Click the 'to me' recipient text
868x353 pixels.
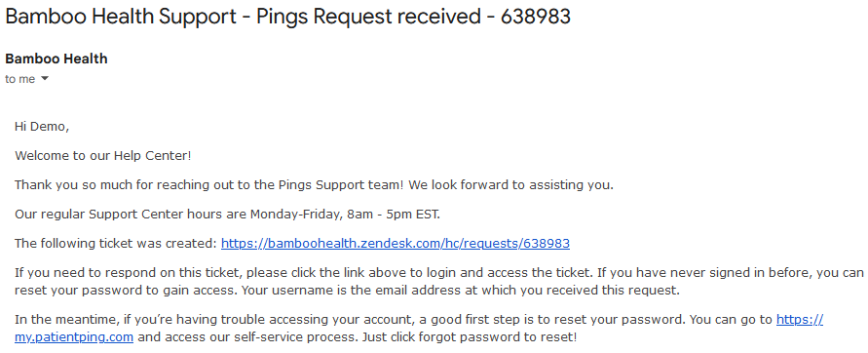(x=19, y=79)
